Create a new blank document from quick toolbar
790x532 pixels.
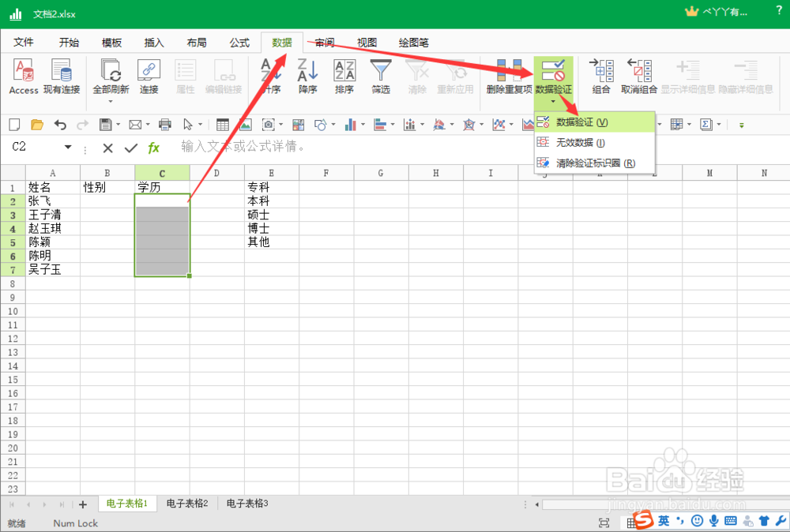(x=14, y=125)
